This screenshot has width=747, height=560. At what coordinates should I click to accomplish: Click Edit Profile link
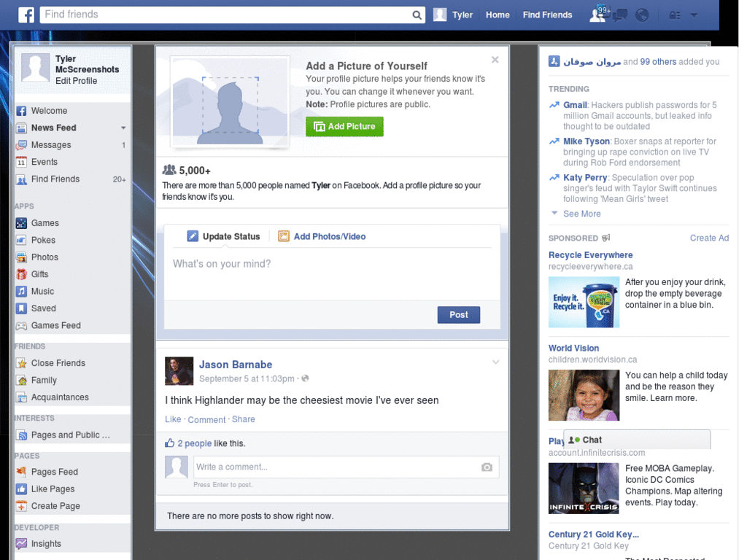(x=76, y=81)
